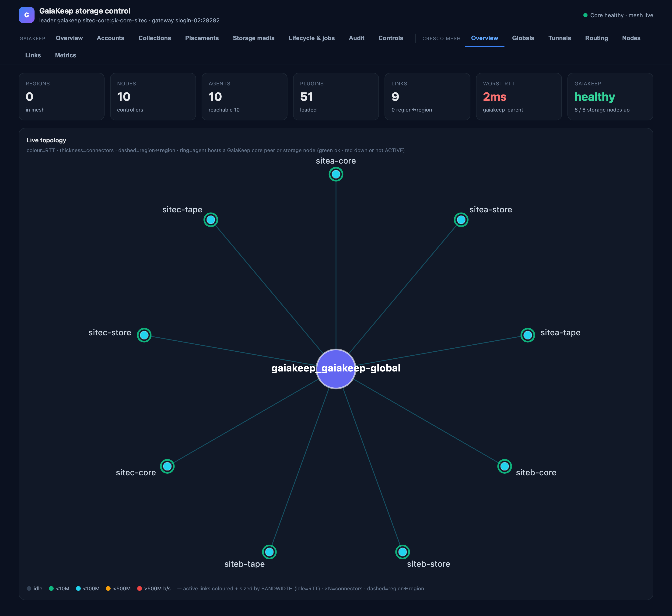This screenshot has width=672, height=616.
Task: Click the Links 9 stat card
Action: point(427,97)
